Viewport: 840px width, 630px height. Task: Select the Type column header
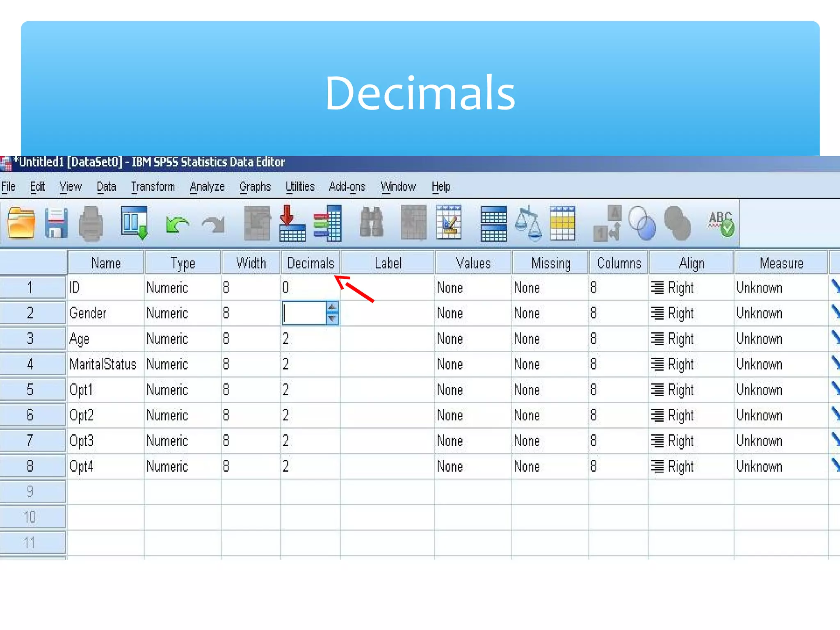click(183, 263)
